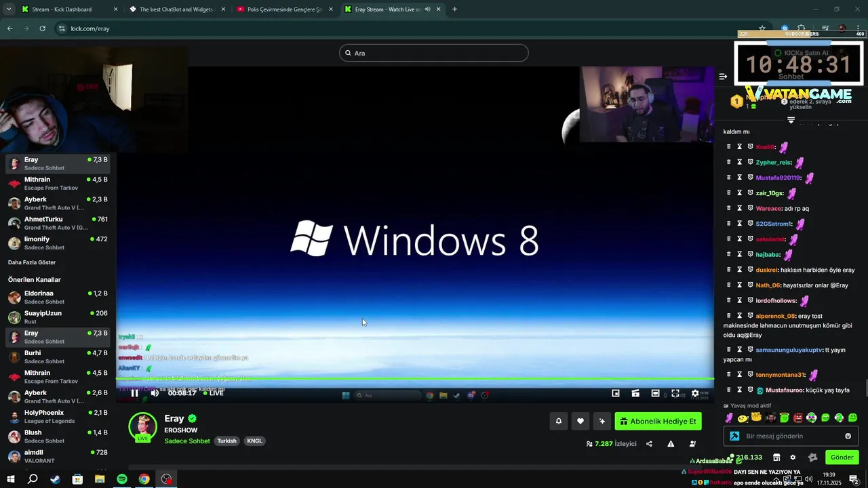Open user follow icon beside report
Viewport: 868px width, 488px height.
point(692,444)
